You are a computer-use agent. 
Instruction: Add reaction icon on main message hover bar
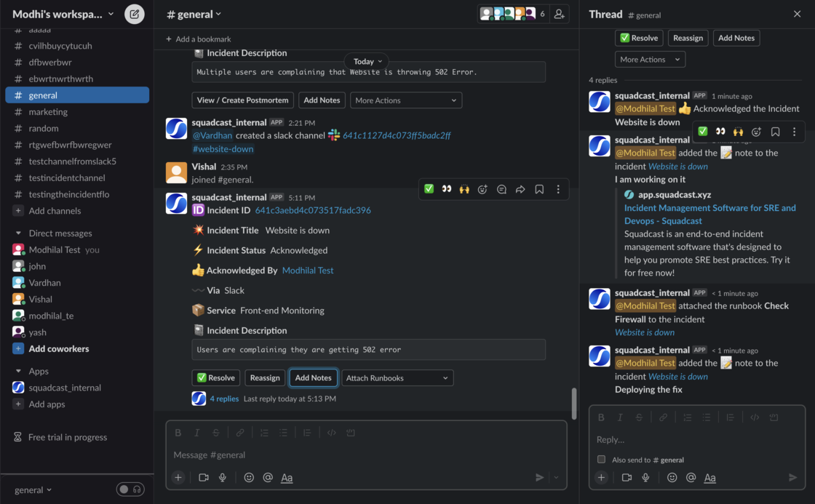click(x=482, y=189)
